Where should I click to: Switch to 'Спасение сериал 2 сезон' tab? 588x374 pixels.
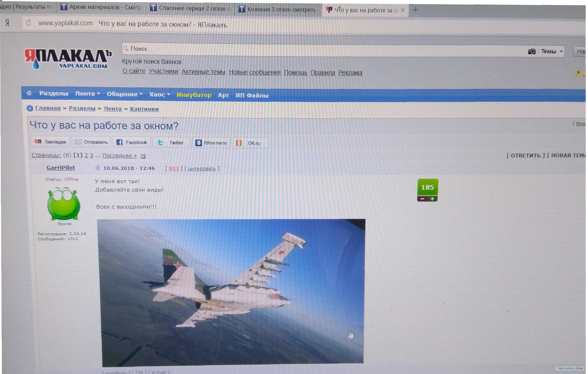(x=191, y=8)
